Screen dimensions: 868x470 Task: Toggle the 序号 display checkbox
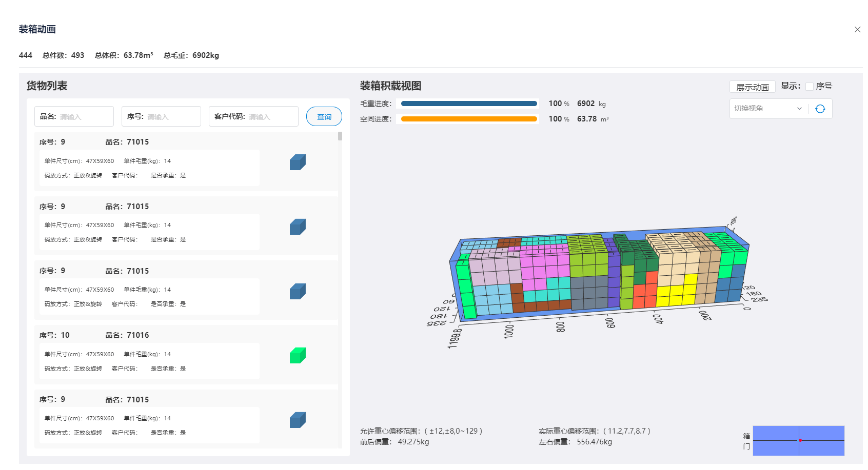(x=809, y=87)
